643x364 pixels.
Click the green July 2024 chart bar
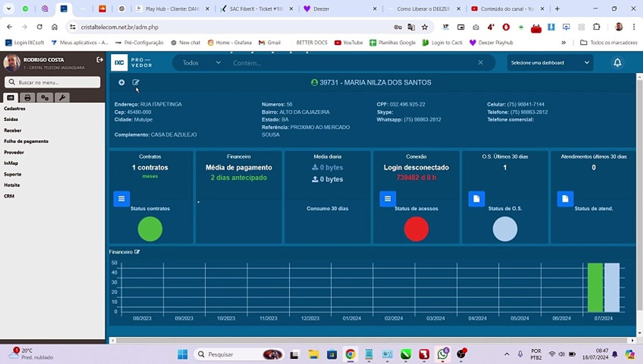tap(595, 287)
